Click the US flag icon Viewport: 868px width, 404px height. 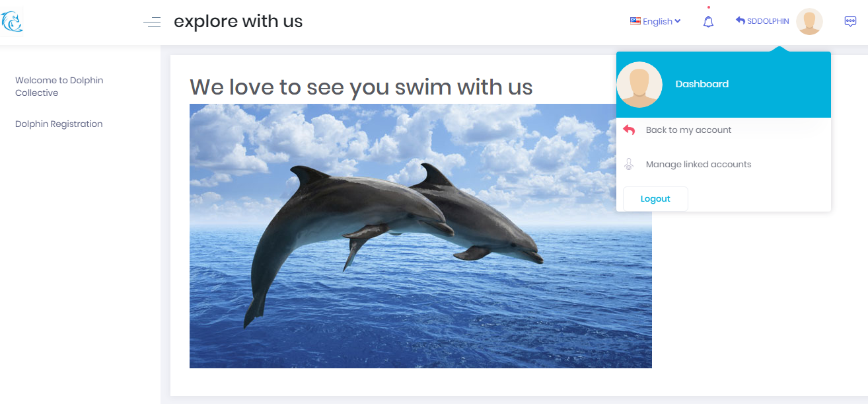[635, 21]
